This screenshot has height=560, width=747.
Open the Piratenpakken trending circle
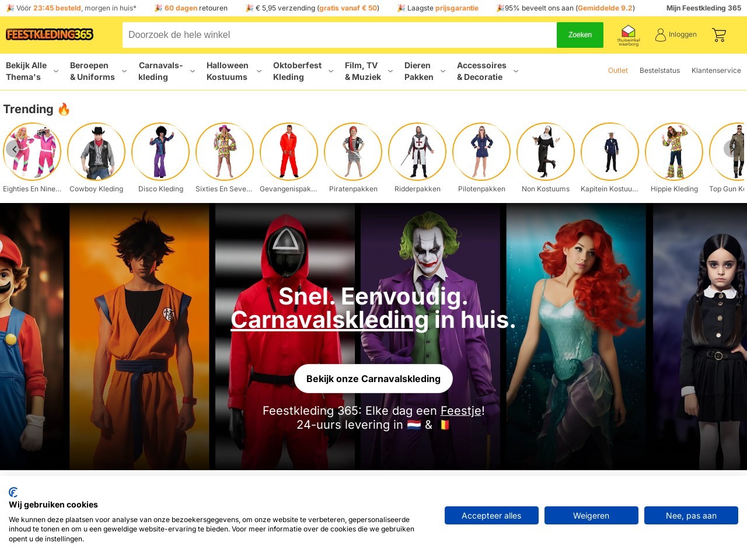[353, 152]
